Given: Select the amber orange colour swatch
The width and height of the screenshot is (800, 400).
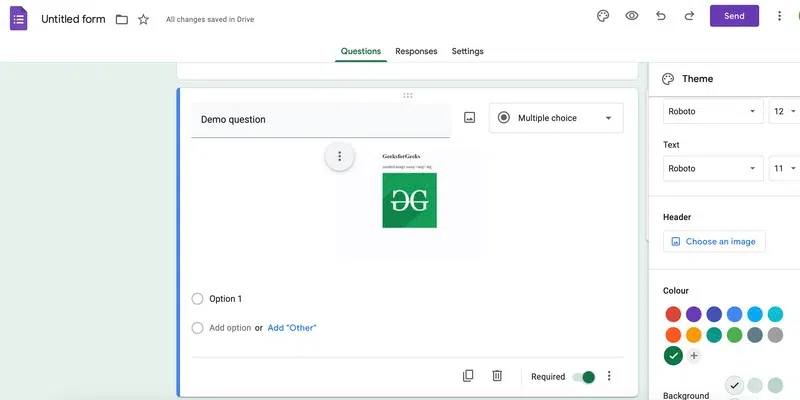Looking at the screenshot, I should pyautogui.click(x=693, y=335).
